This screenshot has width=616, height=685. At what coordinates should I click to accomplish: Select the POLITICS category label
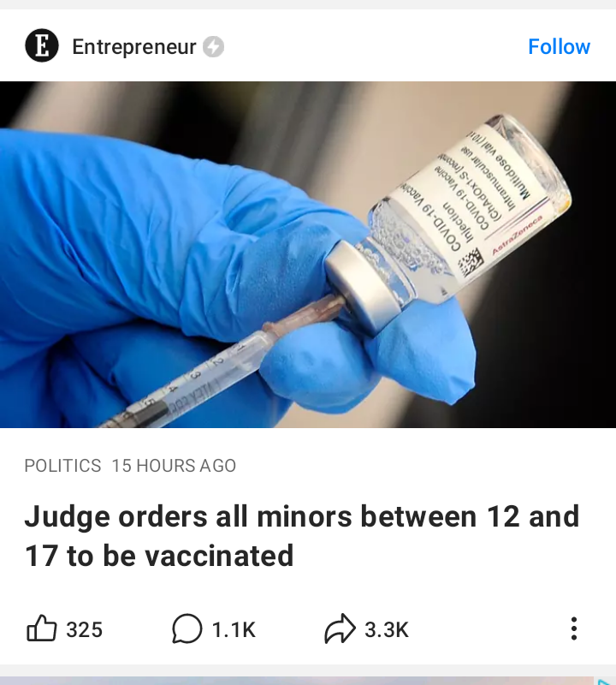(62, 466)
